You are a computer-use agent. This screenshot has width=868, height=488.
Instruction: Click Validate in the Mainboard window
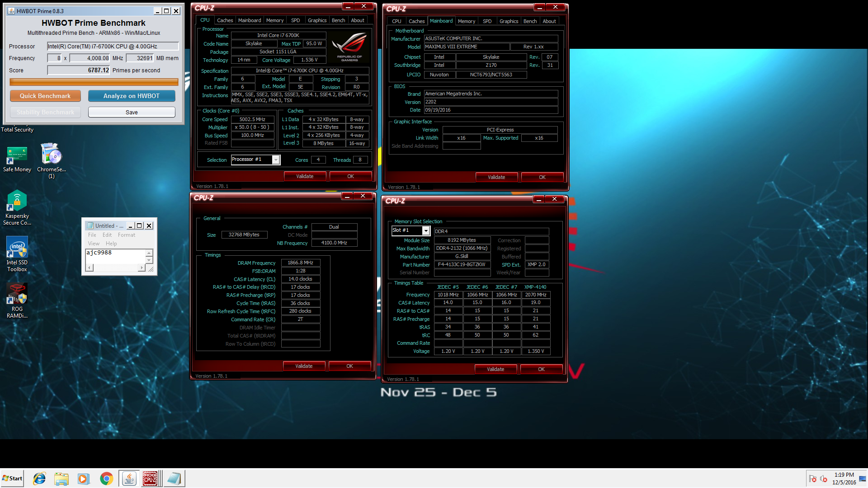tap(496, 177)
